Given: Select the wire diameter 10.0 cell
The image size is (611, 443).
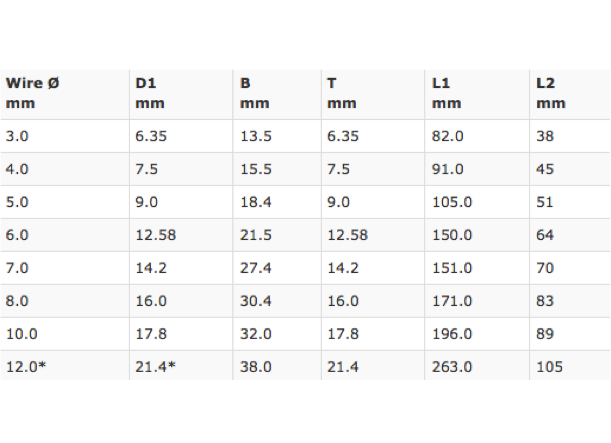Looking at the screenshot, I should tap(20, 334).
